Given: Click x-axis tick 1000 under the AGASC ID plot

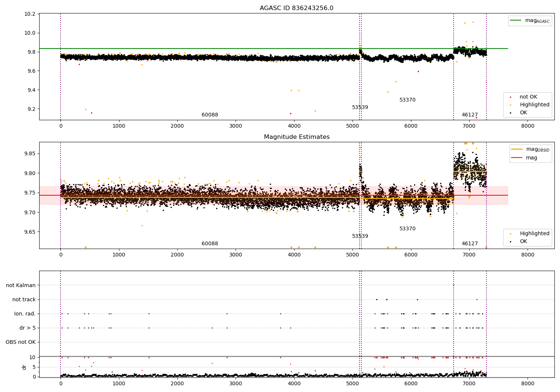Looking at the screenshot, I should 119,126.
